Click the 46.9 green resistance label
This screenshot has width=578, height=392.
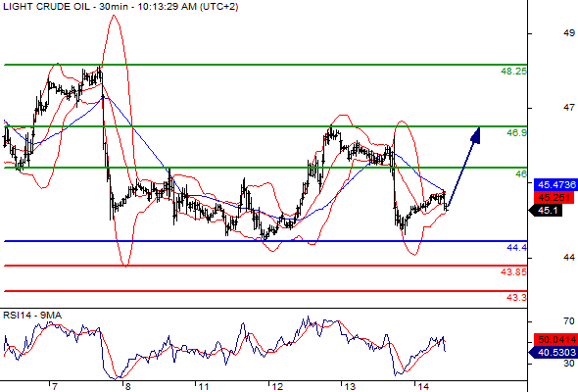(x=516, y=132)
